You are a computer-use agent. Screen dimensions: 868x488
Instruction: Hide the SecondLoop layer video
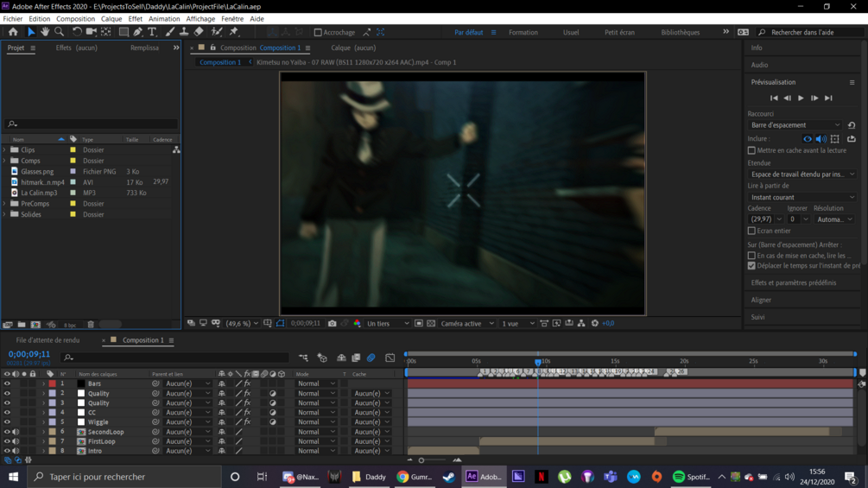(x=7, y=432)
